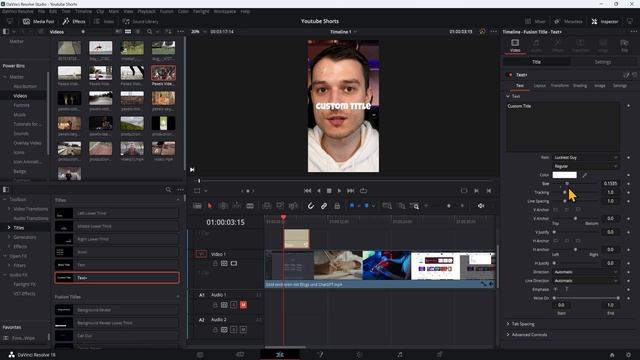Click the blue Marker icon

(366, 206)
